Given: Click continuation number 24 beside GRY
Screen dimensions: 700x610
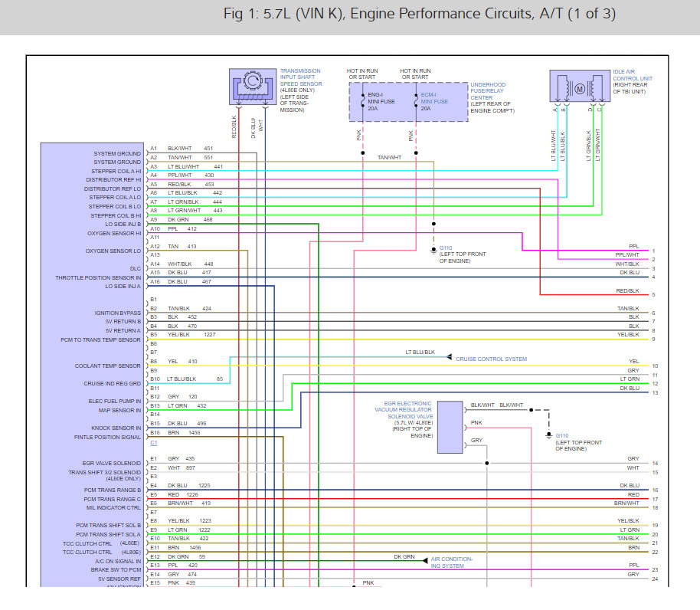Looking at the screenshot, I should pyautogui.click(x=655, y=579).
